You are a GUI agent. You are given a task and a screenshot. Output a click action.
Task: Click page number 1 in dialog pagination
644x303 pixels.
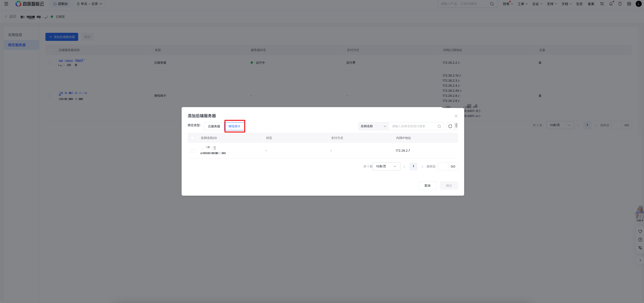[x=413, y=167]
